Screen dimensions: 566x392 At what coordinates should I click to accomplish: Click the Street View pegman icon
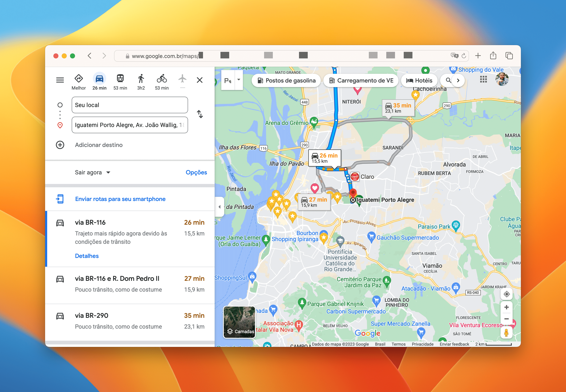point(506,333)
